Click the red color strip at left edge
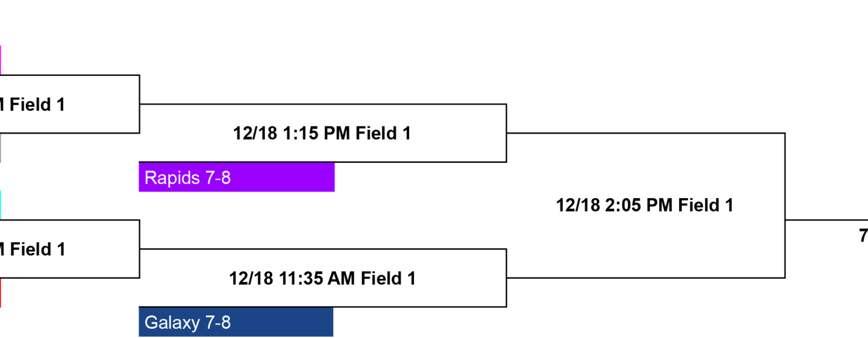Viewport: 868px width, 338px height. (x=1, y=293)
